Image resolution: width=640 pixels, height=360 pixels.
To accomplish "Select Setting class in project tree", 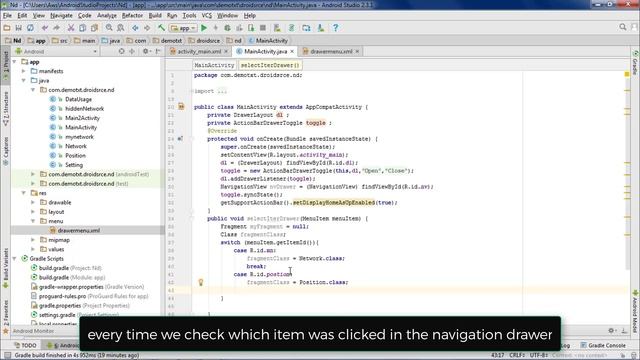I will [x=74, y=165].
